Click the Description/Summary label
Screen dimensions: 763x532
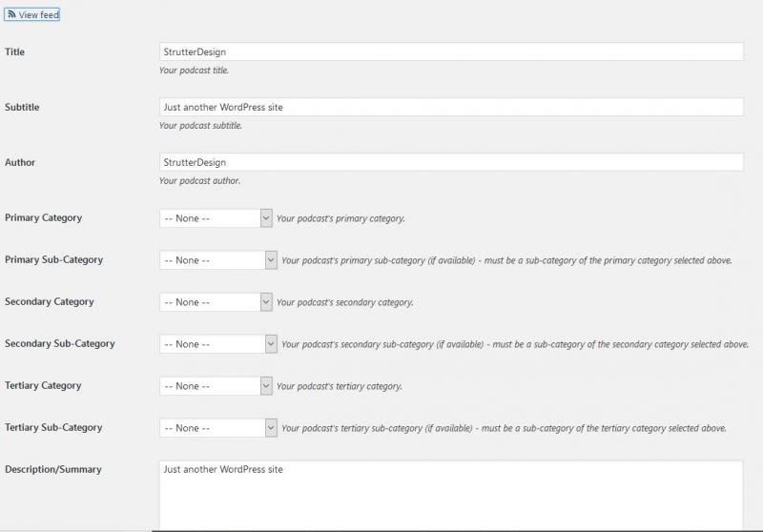pos(53,469)
